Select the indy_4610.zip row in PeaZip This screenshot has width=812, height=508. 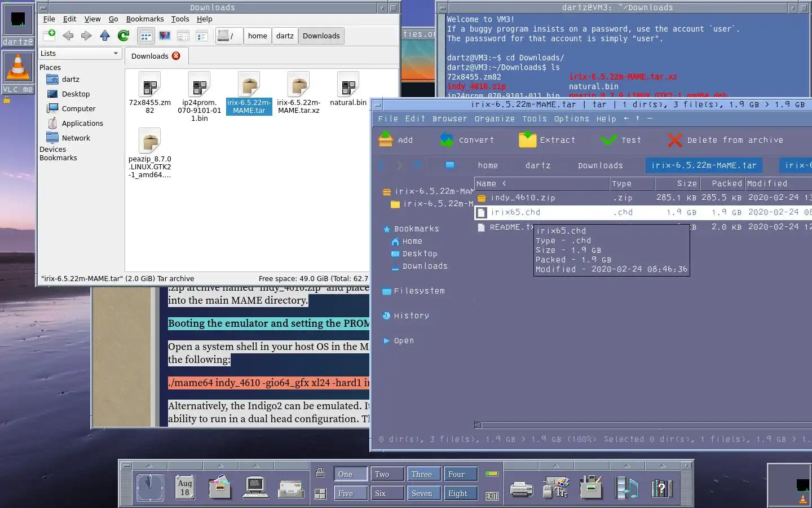643,198
